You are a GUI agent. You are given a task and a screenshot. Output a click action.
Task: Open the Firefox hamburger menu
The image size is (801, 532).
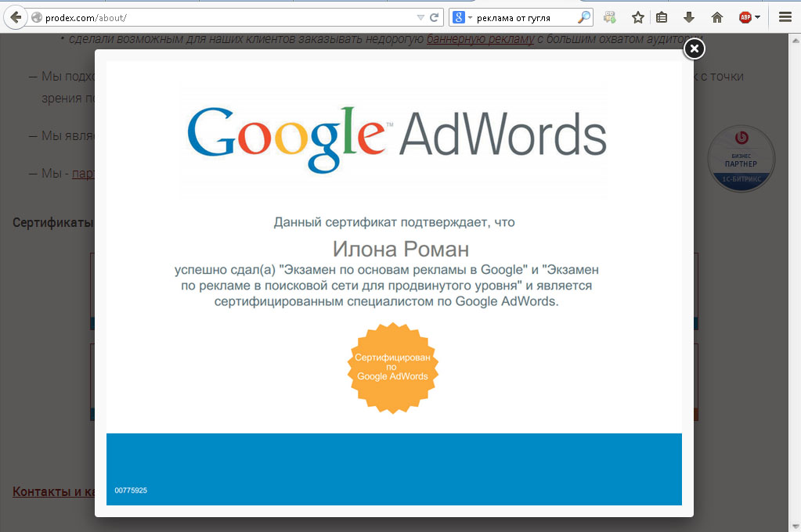tap(785, 18)
